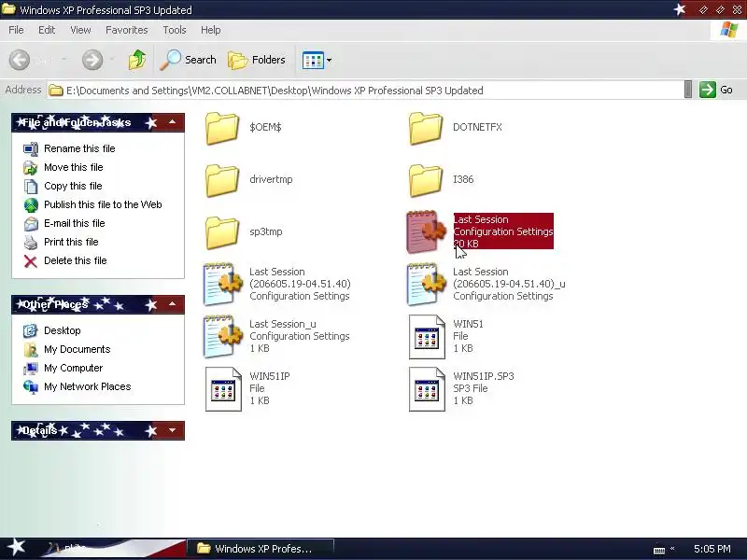Click the Windows XP Profes... taskbar button
The image size is (747, 560).
click(x=261, y=549)
